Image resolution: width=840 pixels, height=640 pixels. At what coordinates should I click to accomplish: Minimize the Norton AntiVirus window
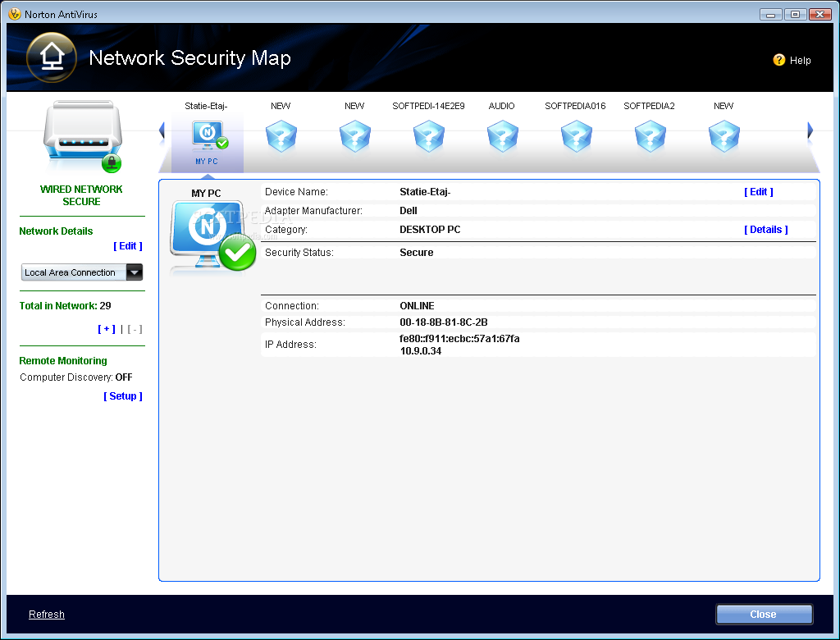[x=771, y=15]
